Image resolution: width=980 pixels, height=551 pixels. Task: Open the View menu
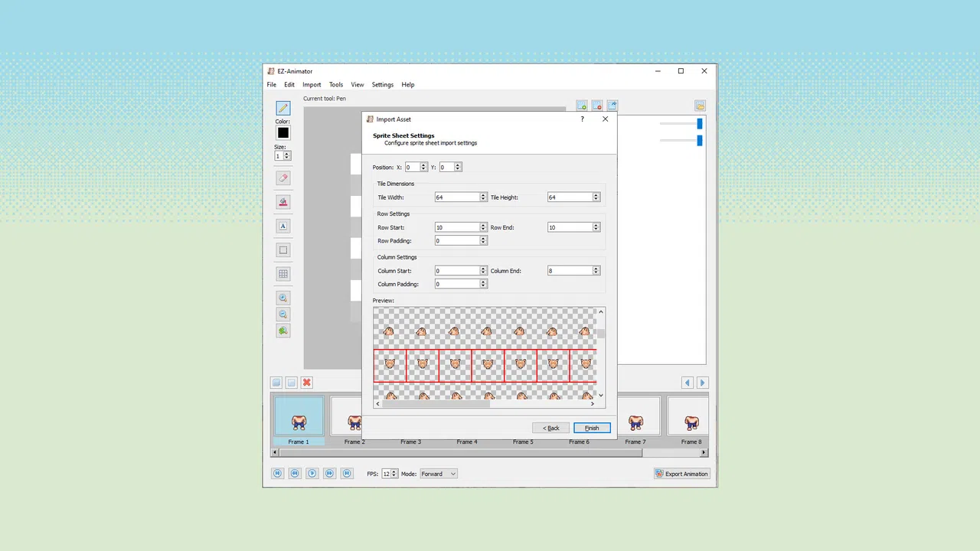[358, 85]
